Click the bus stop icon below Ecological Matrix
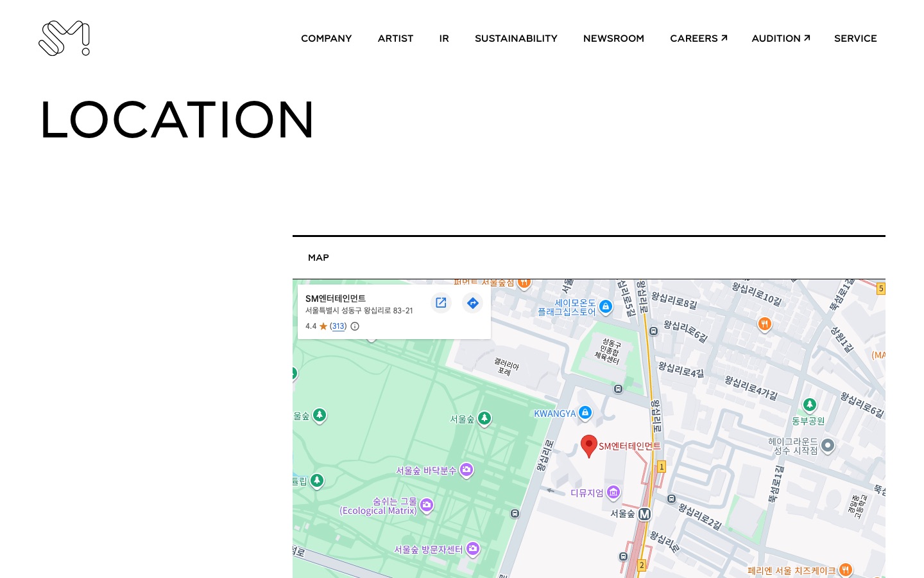The width and height of the screenshot is (924, 578). coord(515,514)
